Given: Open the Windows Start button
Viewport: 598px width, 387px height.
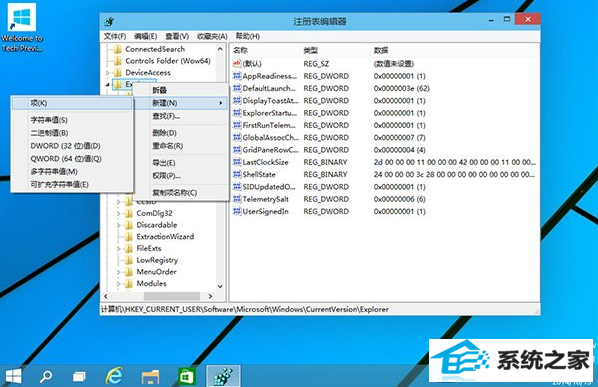Looking at the screenshot, I should (x=13, y=376).
